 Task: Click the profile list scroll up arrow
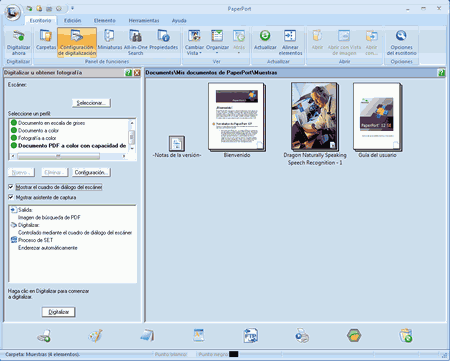click(x=132, y=122)
